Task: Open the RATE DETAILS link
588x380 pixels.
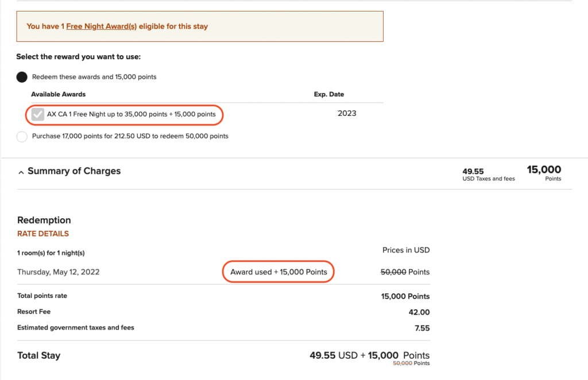Action: pos(42,234)
